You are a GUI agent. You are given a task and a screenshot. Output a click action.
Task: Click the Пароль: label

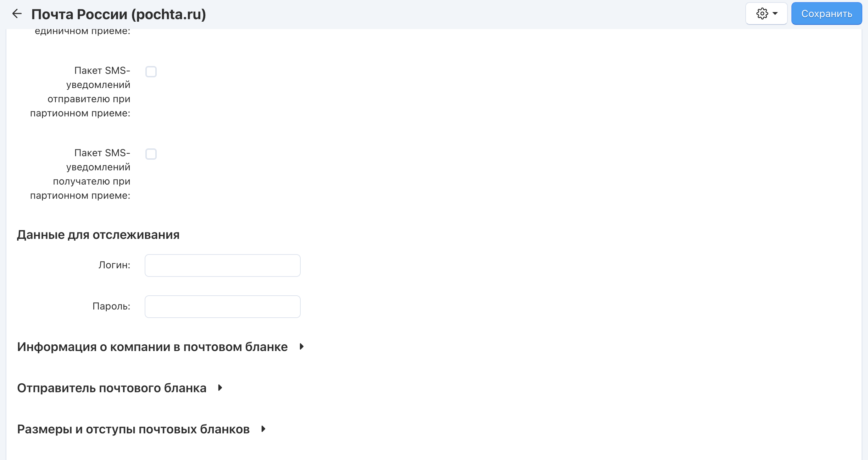(x=111, y=306)
